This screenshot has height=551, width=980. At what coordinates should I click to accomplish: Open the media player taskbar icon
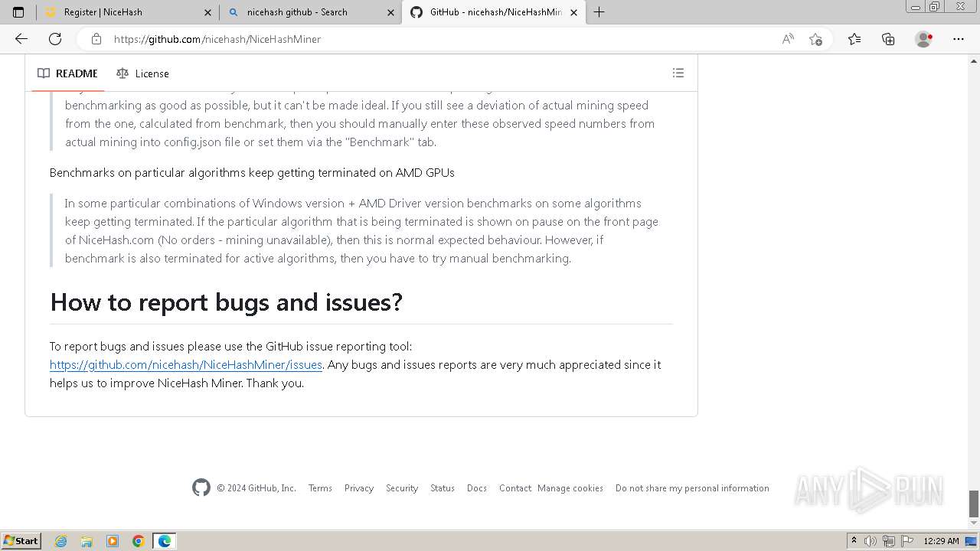113,541
